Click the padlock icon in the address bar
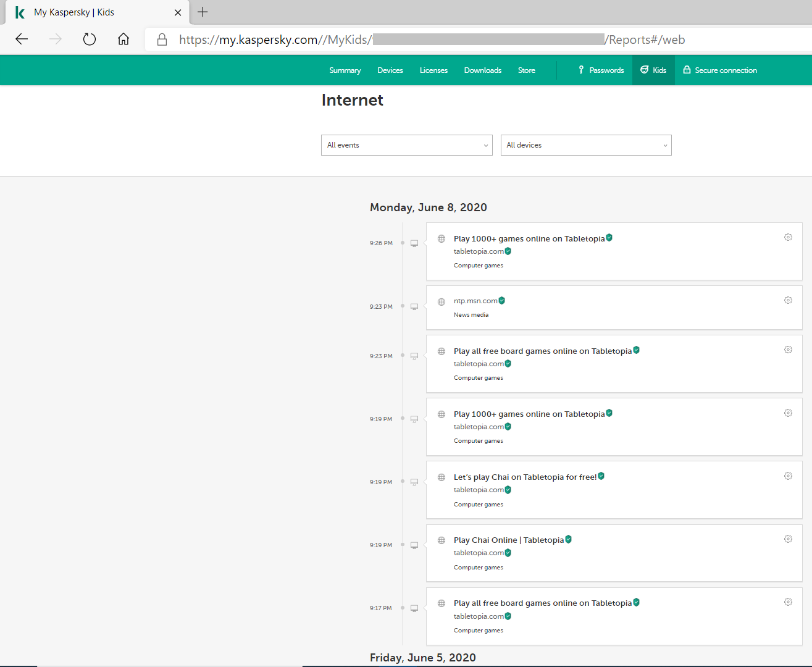Screen dimensions: 812x667 162,40
